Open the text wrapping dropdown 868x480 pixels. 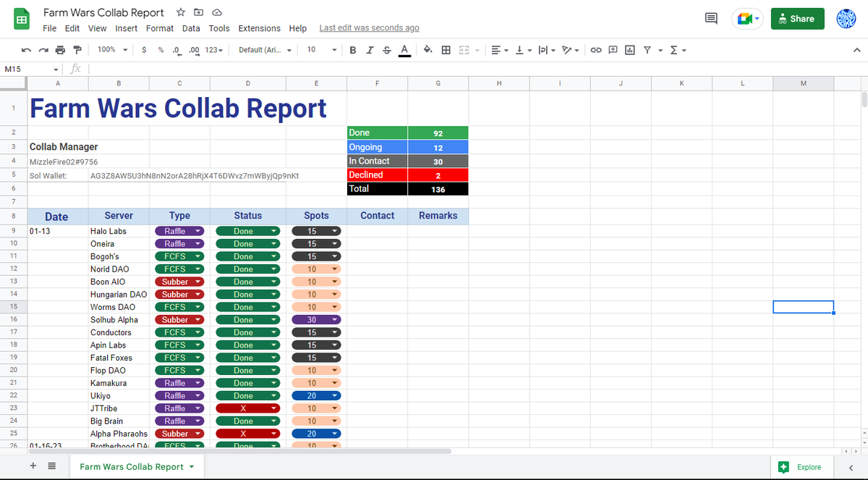546,50
